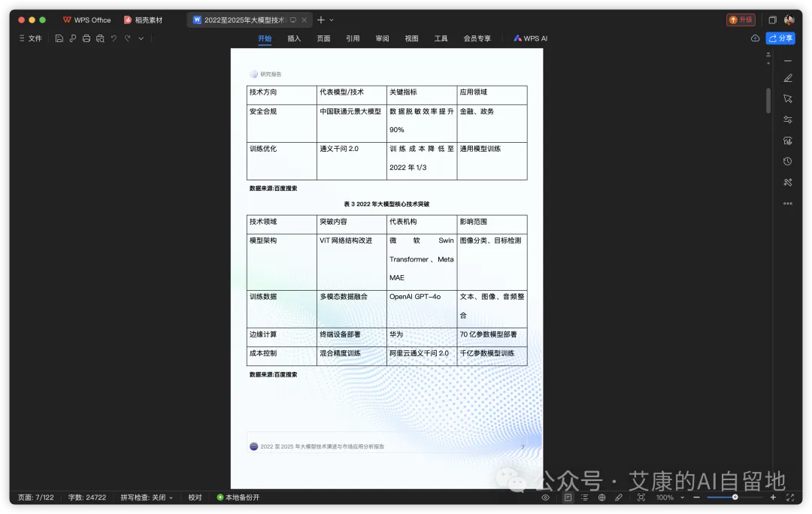Click the zoom slider handle
The image size is (812, 514).
point(735,497)
